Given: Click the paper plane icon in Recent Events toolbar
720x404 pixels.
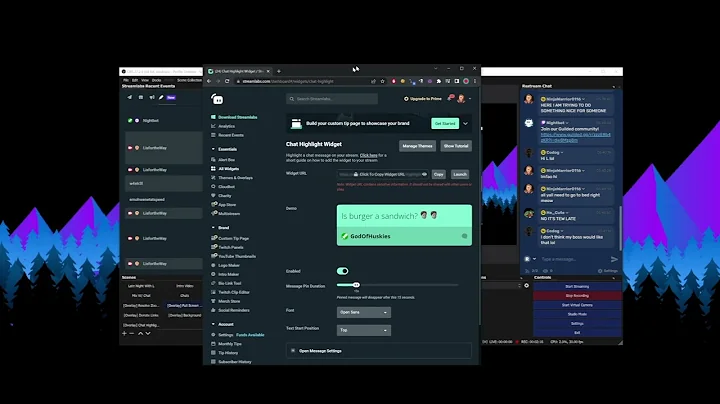Looking at the screenshot, I should coord(129,97).
